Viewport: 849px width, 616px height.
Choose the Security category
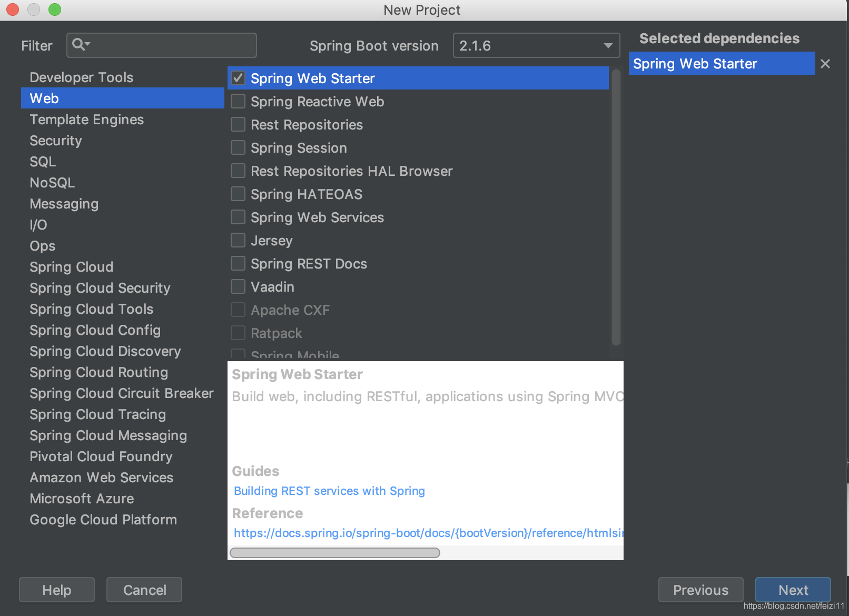click(122, 141)
